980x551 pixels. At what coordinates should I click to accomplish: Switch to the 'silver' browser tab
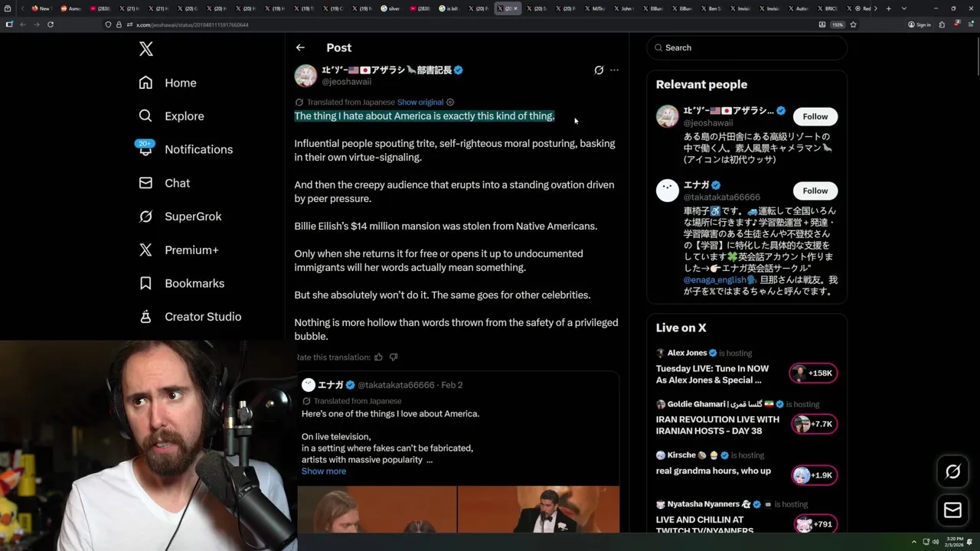[x=391, y=8]
